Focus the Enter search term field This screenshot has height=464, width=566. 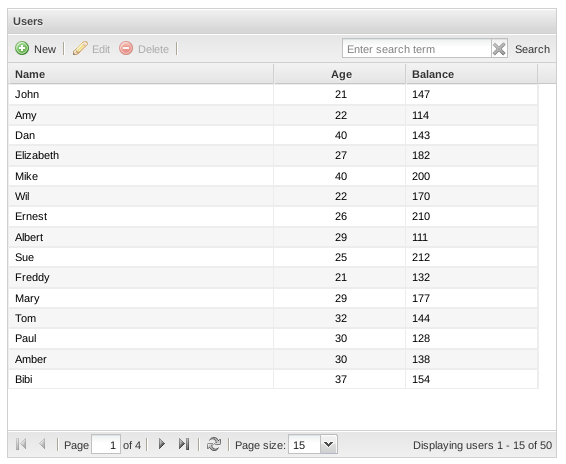(x=417, y=49)
